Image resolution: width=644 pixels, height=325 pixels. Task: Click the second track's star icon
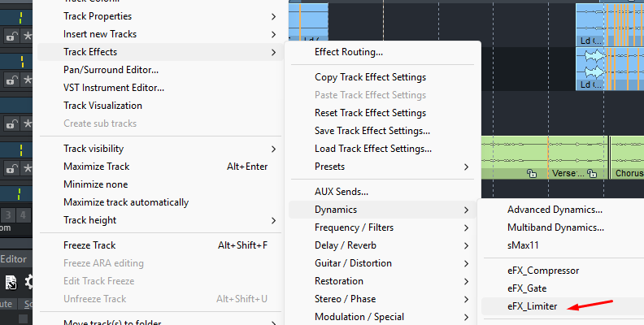click(x=27, y=80)
